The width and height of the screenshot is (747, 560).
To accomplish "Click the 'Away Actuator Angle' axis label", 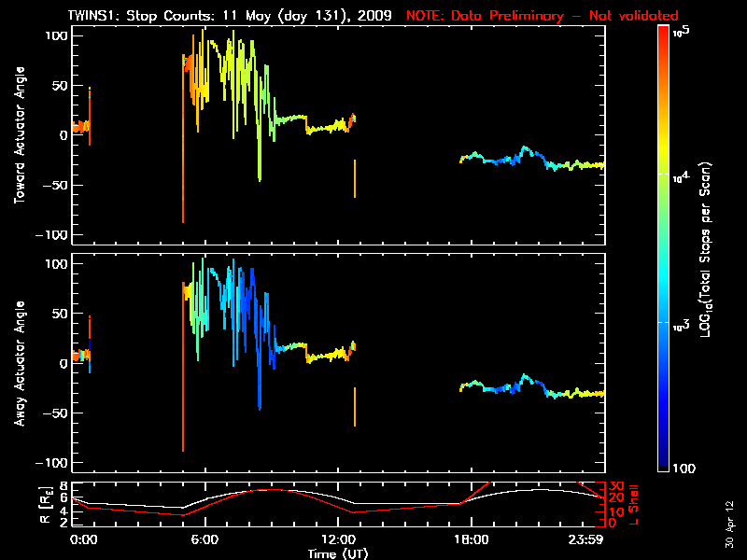I will click(x=20, y=363).
